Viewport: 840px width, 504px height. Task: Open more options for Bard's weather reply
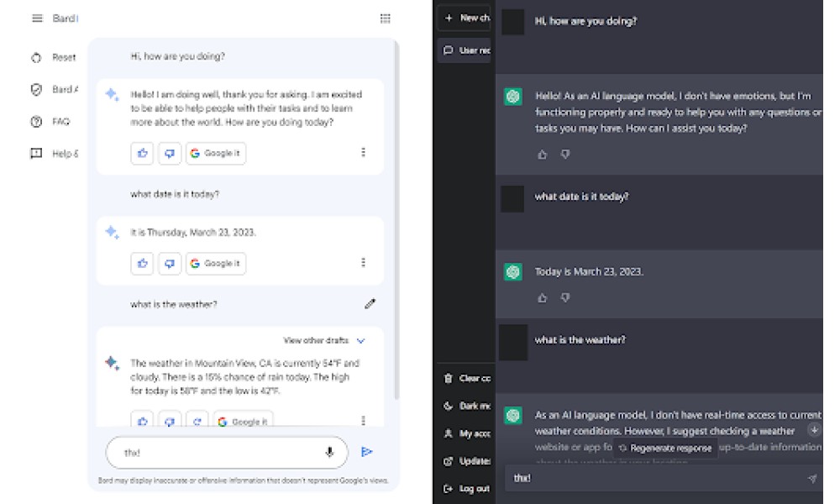tap(363, 421)
